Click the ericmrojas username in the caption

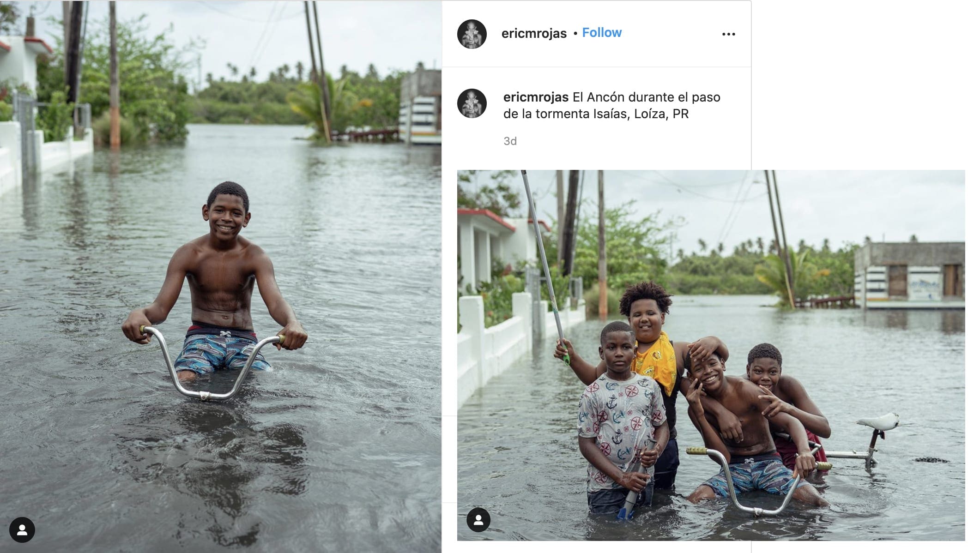535,97
